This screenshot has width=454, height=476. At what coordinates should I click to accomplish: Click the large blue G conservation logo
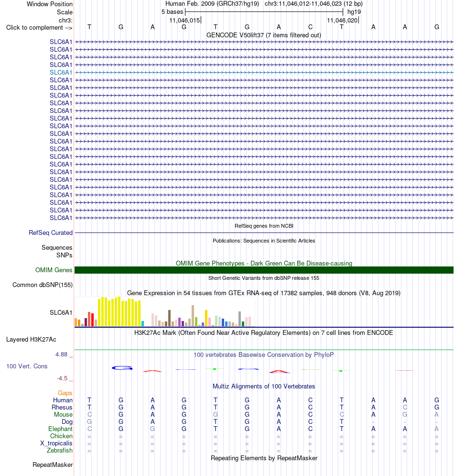point(122,368)
